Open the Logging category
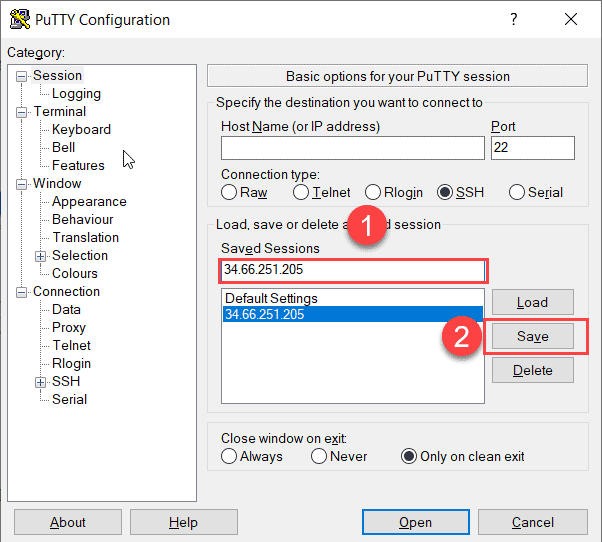The image size is (602, 542). click(76, 94)
